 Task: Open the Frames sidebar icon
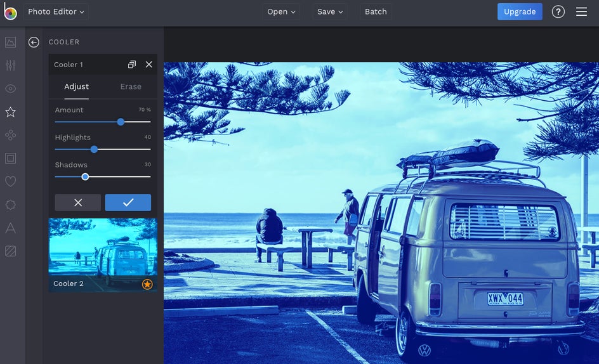tap(11, 158)
